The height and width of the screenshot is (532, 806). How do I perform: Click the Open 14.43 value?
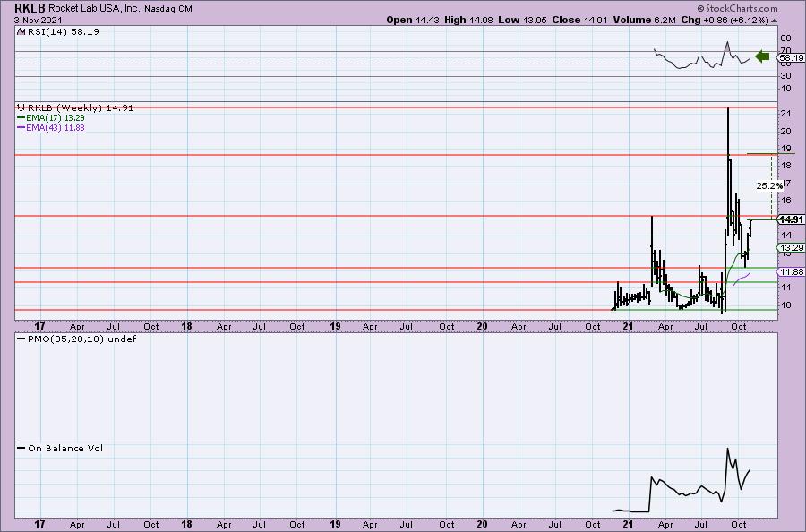tap(413, 20)
